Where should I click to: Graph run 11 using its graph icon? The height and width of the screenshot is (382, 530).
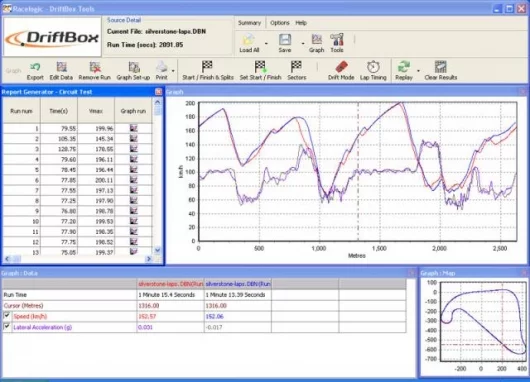[x=134, y=232]
